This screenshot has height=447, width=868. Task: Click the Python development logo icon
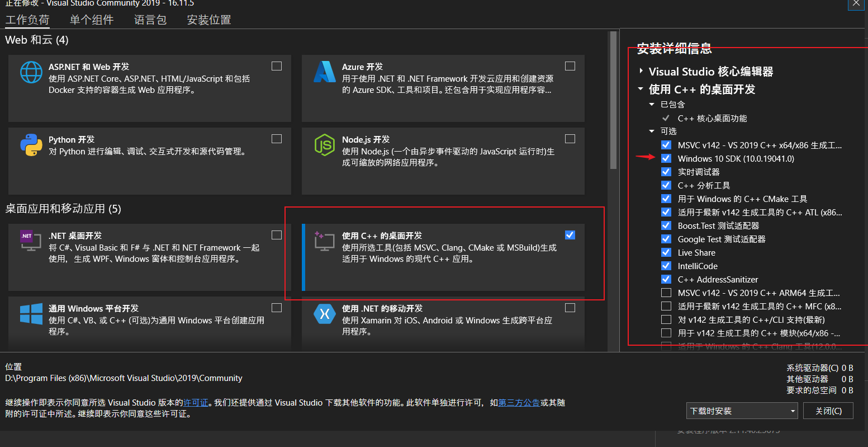31,144
